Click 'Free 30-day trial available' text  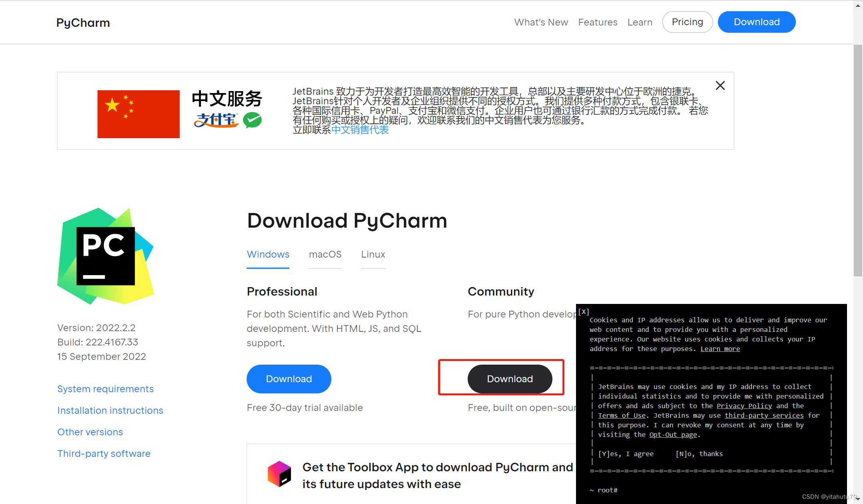pos(305,408)
